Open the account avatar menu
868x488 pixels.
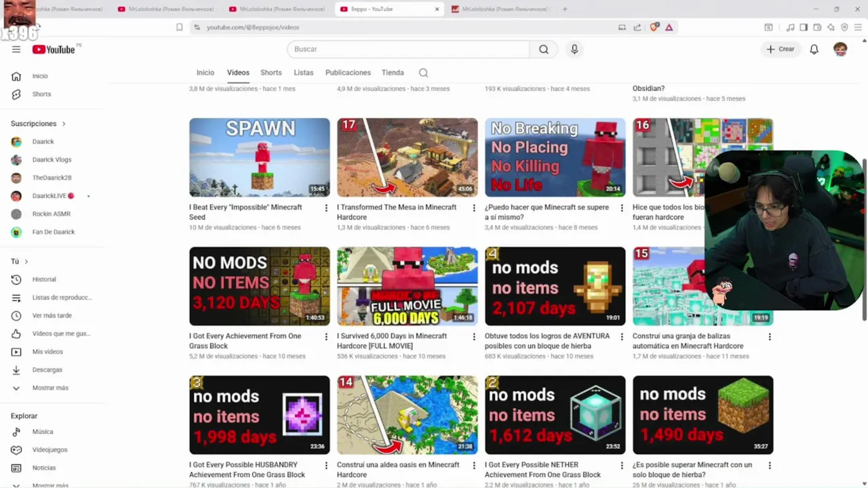pos(840,49)
